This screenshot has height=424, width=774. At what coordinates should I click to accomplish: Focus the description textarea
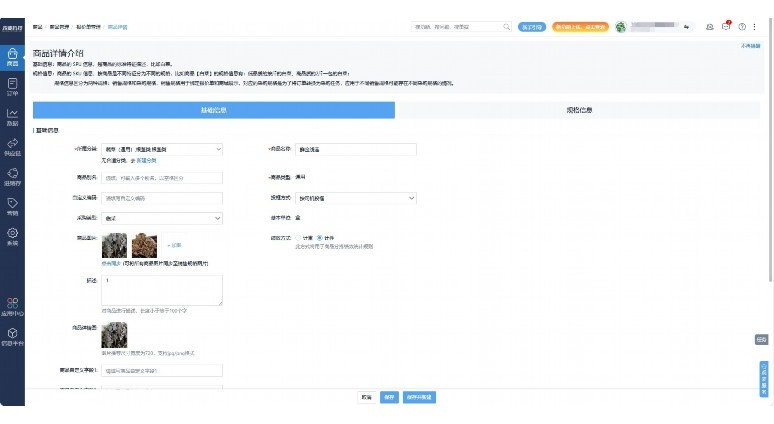click(x=162, y=290)
